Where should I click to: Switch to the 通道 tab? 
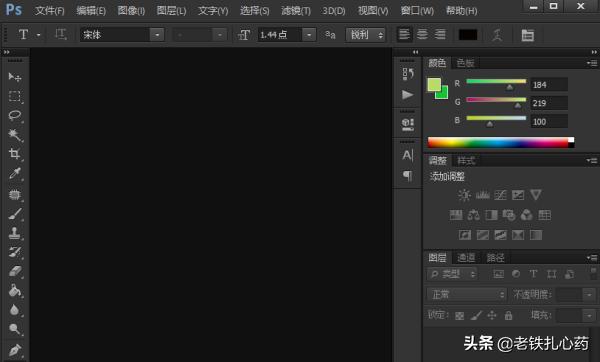tap(466, 258)
